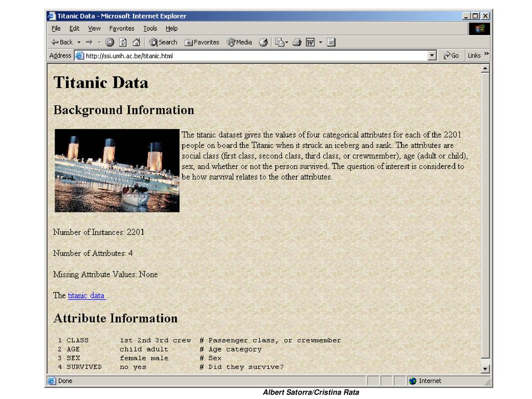Click the Back navigation button
The image size is (532, 399).
coord(62,42)
